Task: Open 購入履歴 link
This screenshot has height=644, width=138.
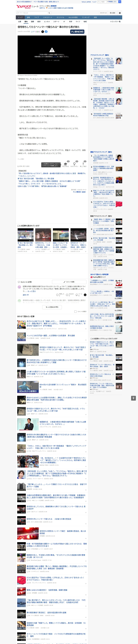Action: (112, 13)
